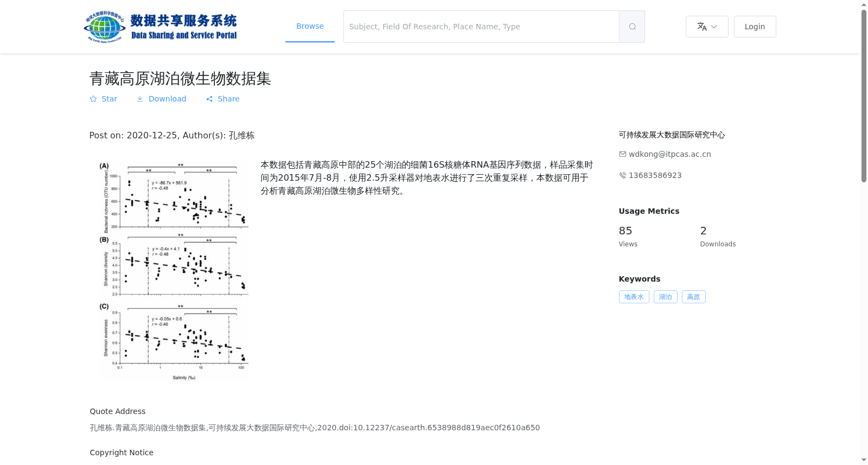Click the 2 Downloads metric
The width and height of the screenshot is (868, 465).
[x=718, y=236]
